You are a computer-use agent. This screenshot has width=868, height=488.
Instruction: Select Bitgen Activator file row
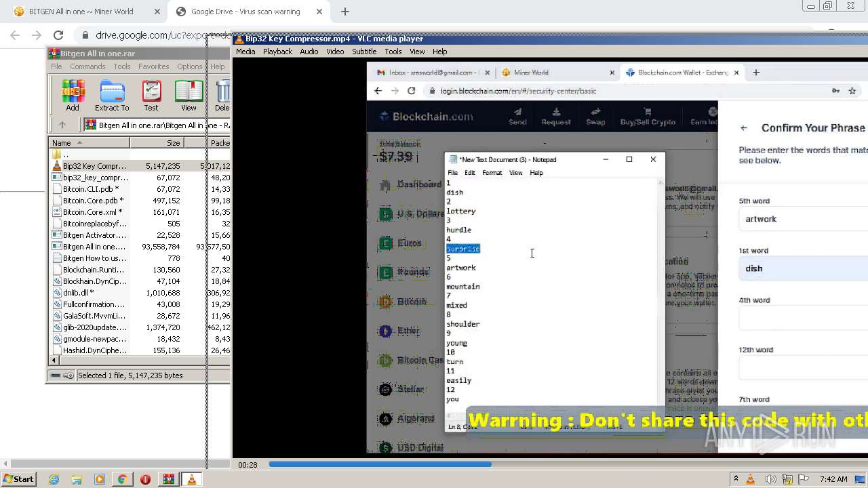pyautogui.click(x=141, y=235)
